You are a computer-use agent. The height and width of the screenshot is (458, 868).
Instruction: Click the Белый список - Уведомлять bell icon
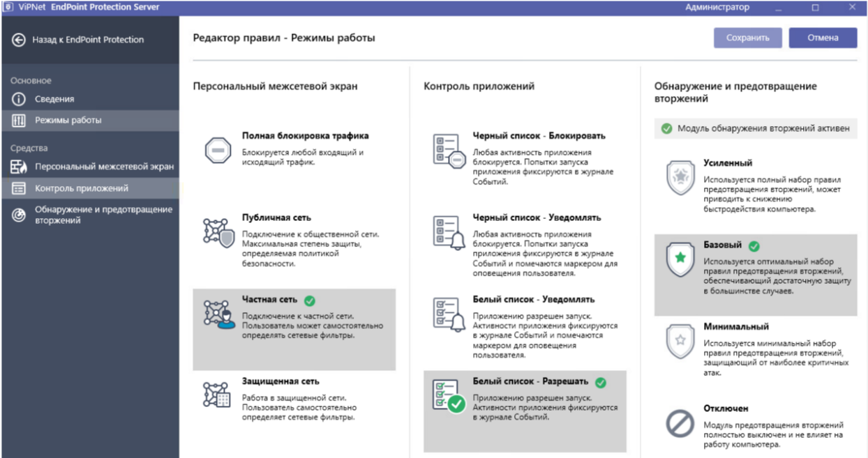point(449,314)
